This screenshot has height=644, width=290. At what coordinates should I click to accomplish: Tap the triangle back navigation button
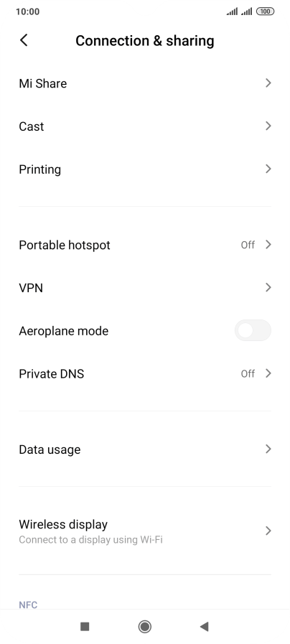(204, 626)
